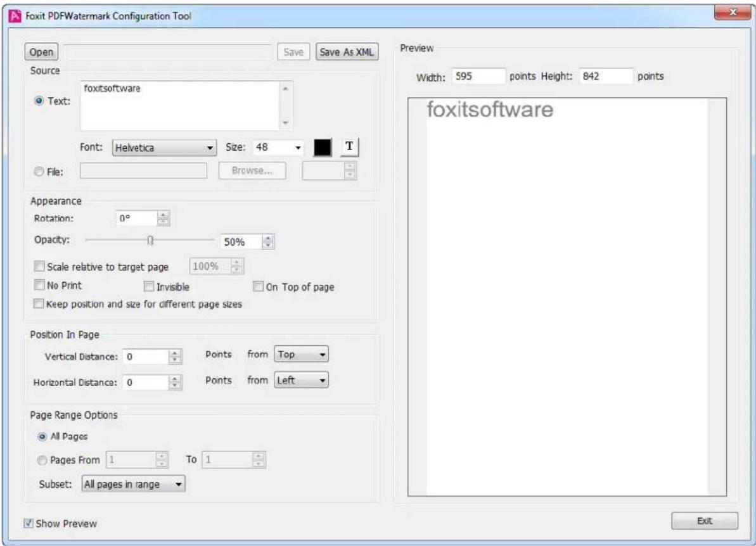756x546 pixels.
Task: Click the Rotation 0° field
Action: pos(137,219)
